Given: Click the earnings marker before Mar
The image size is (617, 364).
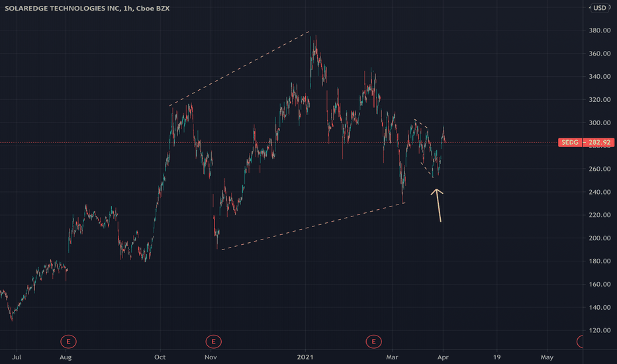Looking at the screenshot, I should point(373,341).
